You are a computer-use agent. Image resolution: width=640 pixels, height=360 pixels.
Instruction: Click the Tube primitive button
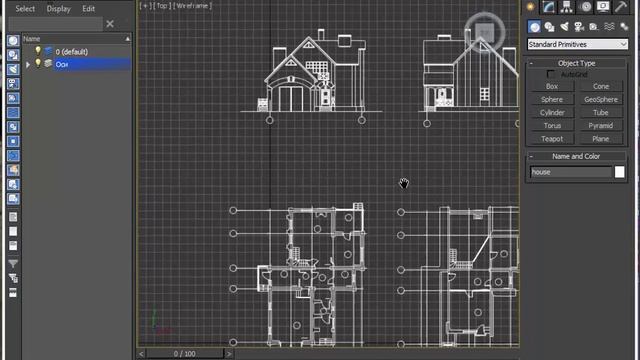pyautogui.click(x=601, y=112)
